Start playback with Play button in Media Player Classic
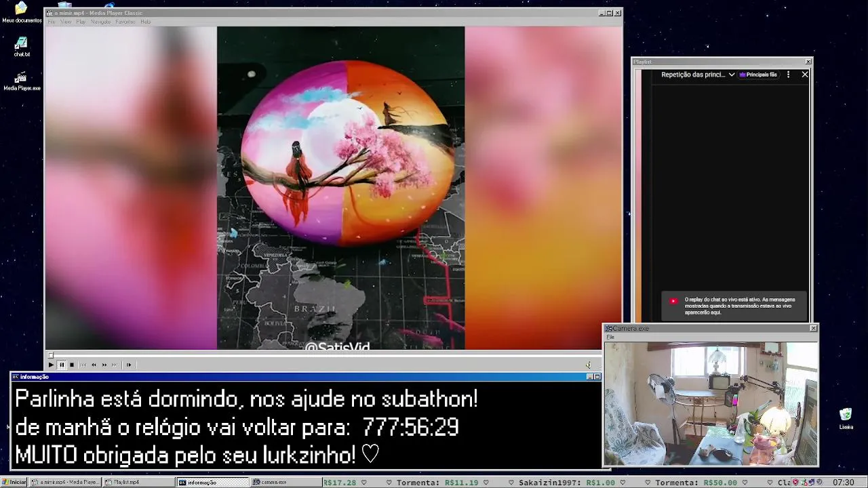The image size is (868, 488). 51,365
